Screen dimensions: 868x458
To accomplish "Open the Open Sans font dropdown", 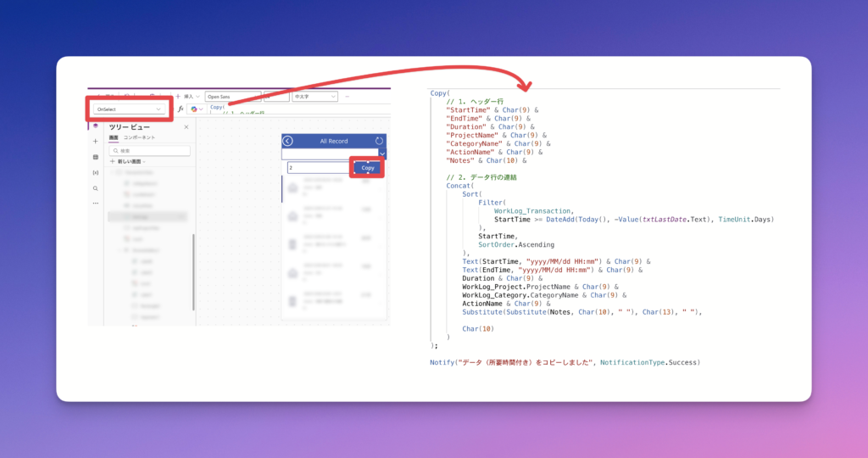I will tap(232, 97).
